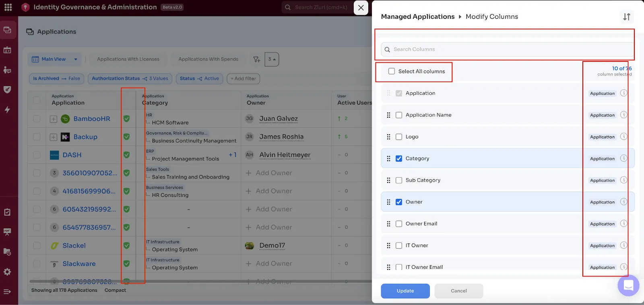Check the Logo column checkbox

click(399, 137)
